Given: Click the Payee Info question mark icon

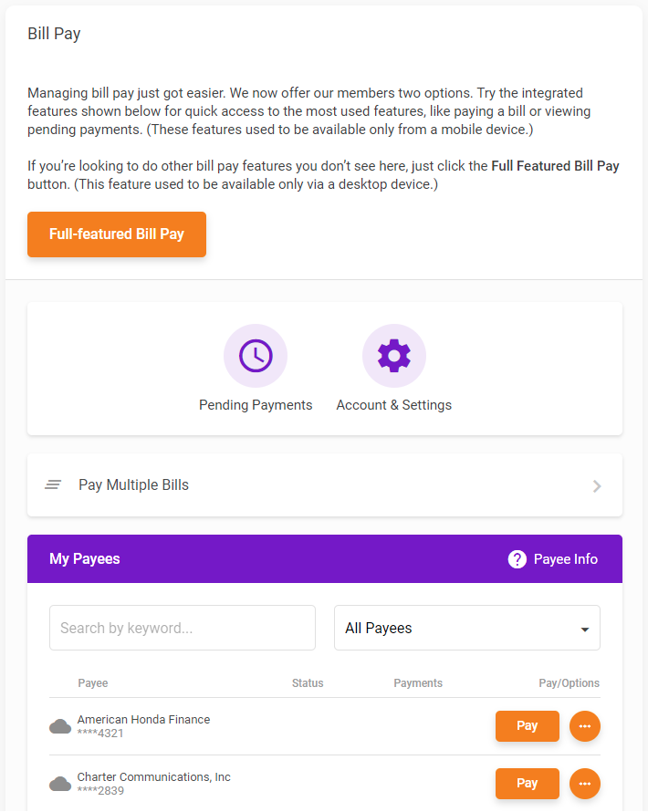Looking at the screenshot, I should point(517,558).
